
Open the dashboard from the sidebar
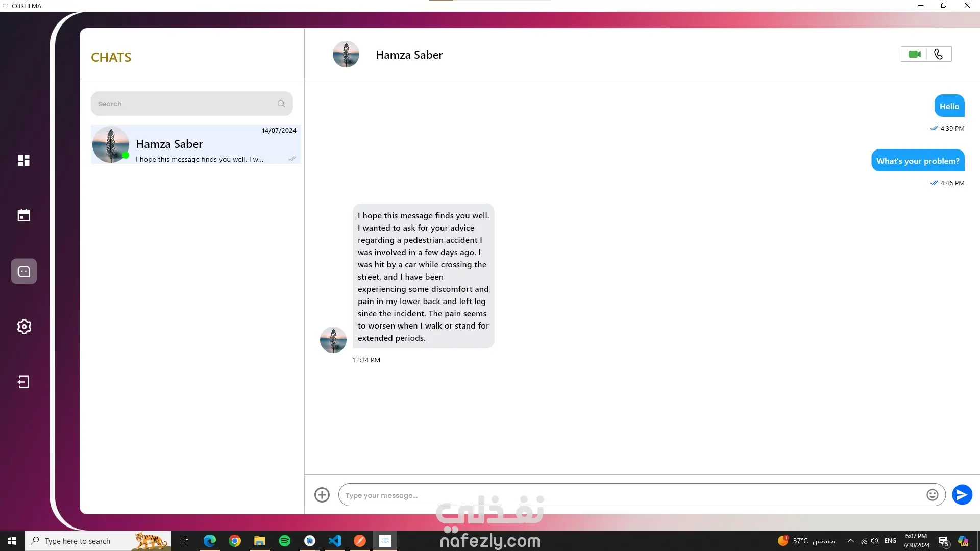(x=24, y=160)
